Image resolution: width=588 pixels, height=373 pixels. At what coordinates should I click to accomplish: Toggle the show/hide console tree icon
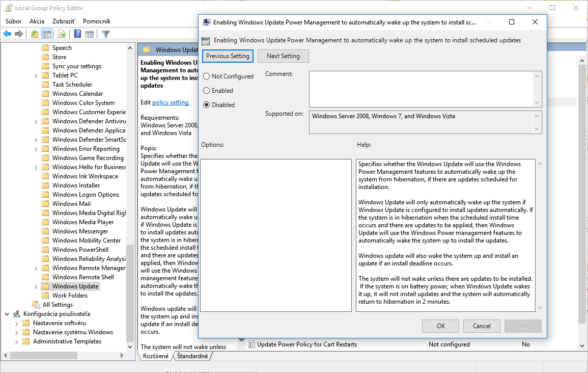point(47,34)
